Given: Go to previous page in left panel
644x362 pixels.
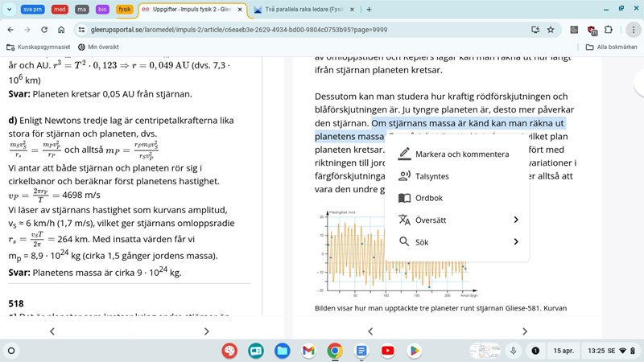Looking at the screenshot, I should [x=52, y=331].
